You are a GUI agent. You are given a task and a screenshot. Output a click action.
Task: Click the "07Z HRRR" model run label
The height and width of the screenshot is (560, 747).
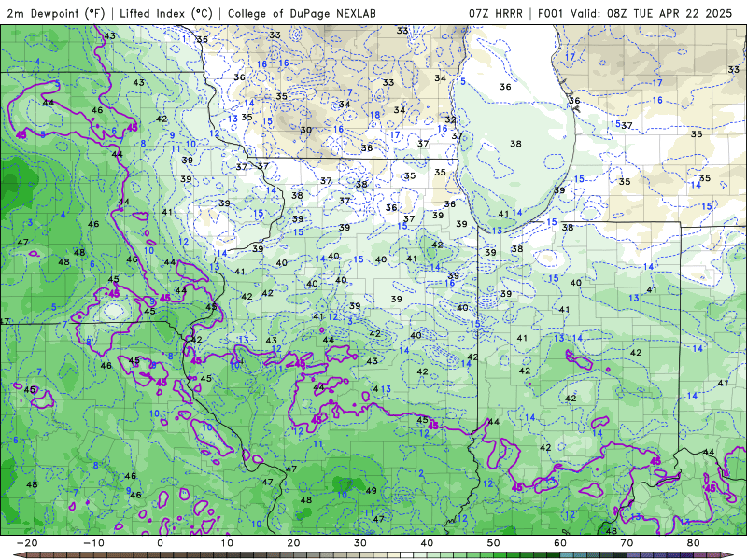coord(496,13)
